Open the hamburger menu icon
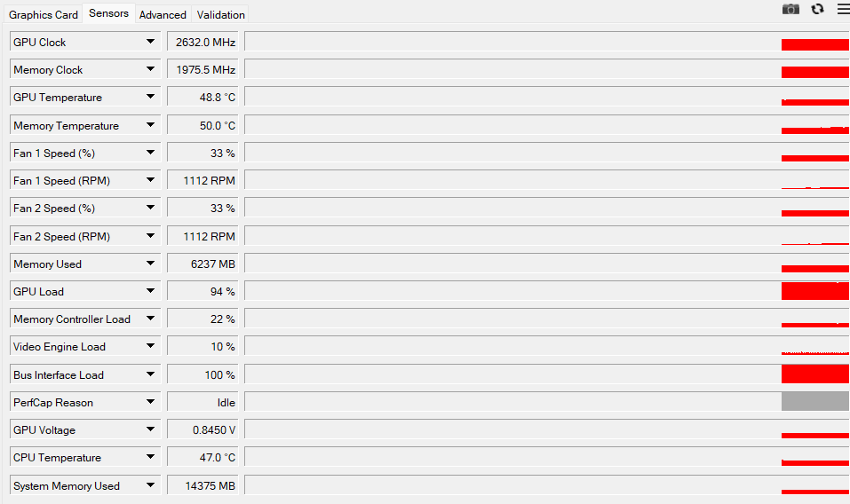The image size is (850, 504). coord(843,9)
